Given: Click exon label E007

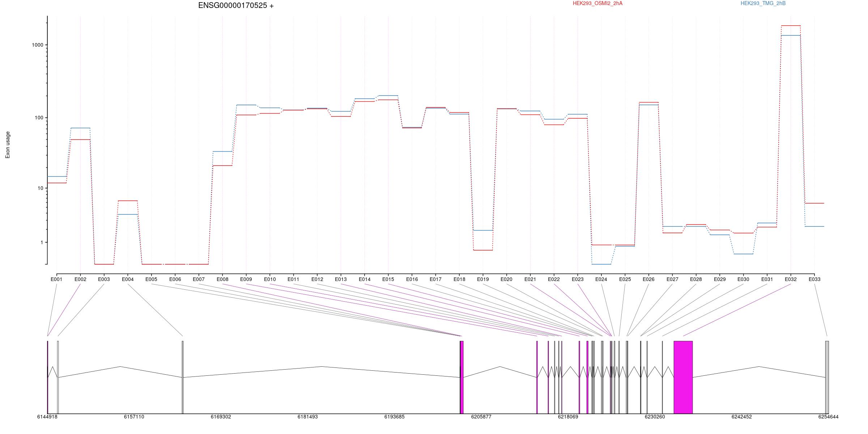Looking at the screenshot, I should click(x=199, y=279).
